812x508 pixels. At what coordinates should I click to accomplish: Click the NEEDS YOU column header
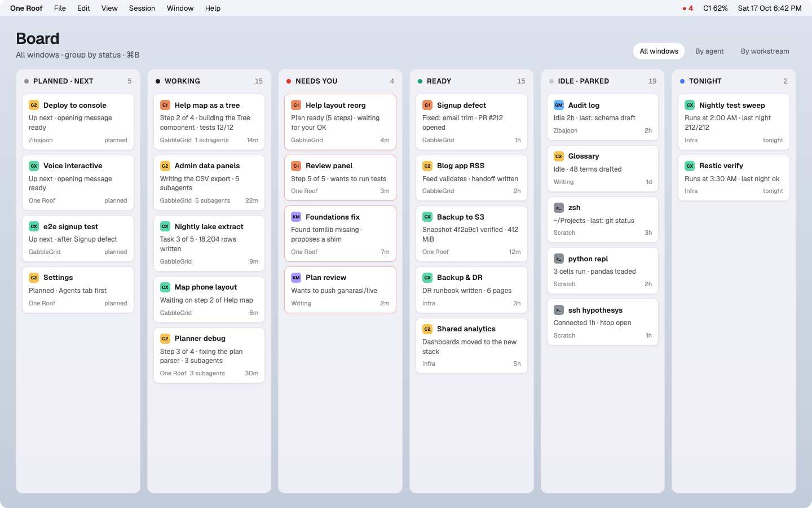(x=341, y=81)
